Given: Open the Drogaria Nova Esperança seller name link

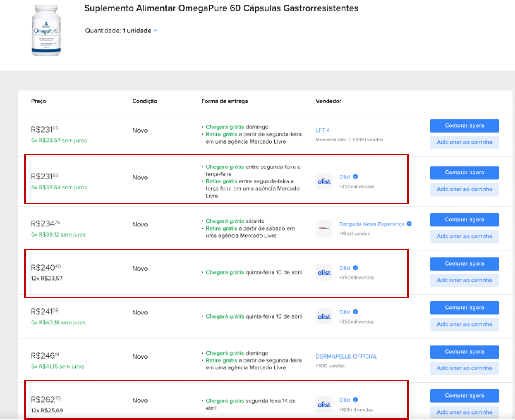Looking at the screenshot, I should [372, 224].
